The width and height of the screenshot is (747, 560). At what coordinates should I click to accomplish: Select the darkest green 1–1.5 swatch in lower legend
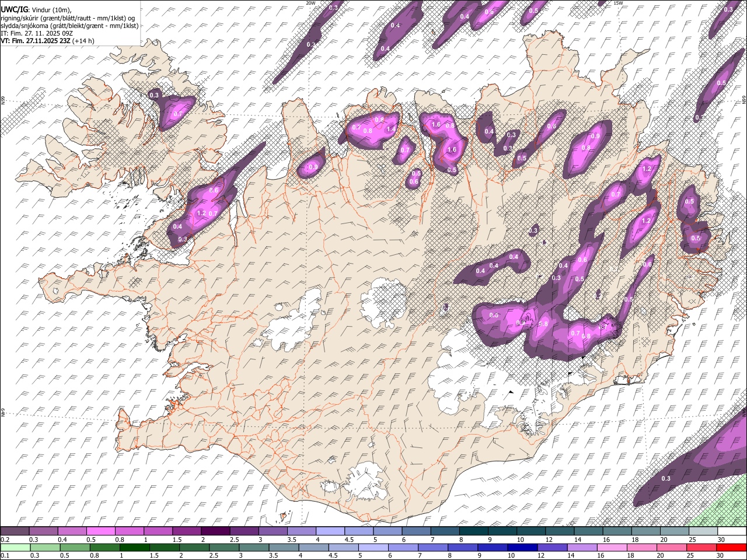click(135, 548)
